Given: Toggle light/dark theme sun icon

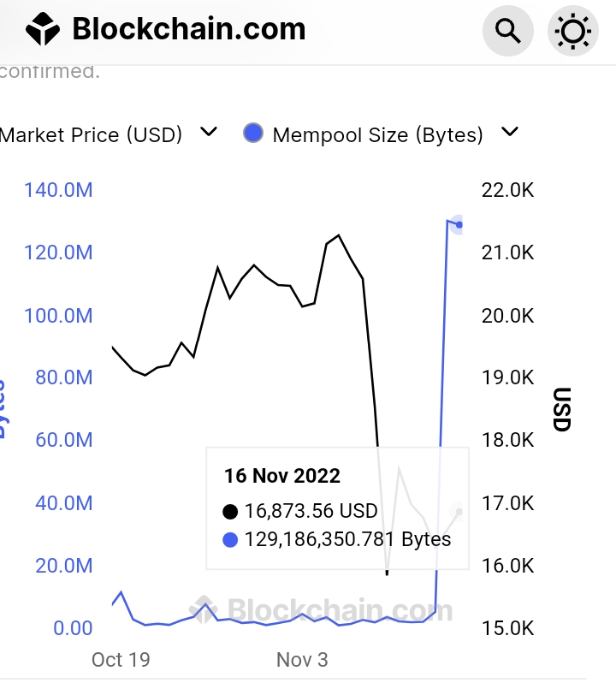Looking at the screenshot, I should [572, 32].
